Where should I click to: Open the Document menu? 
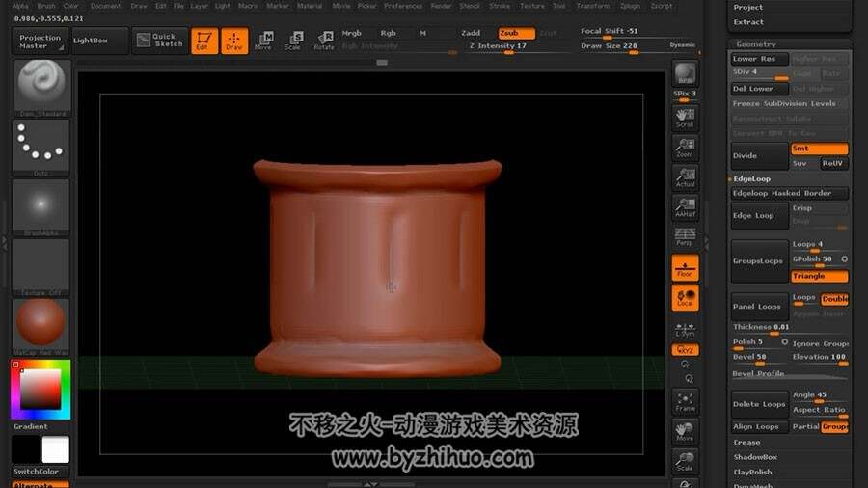pyautogui.click(x=105, y=6)
